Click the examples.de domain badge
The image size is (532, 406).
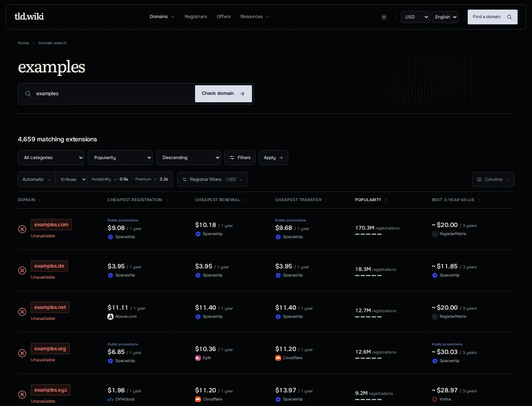point(49,266)
